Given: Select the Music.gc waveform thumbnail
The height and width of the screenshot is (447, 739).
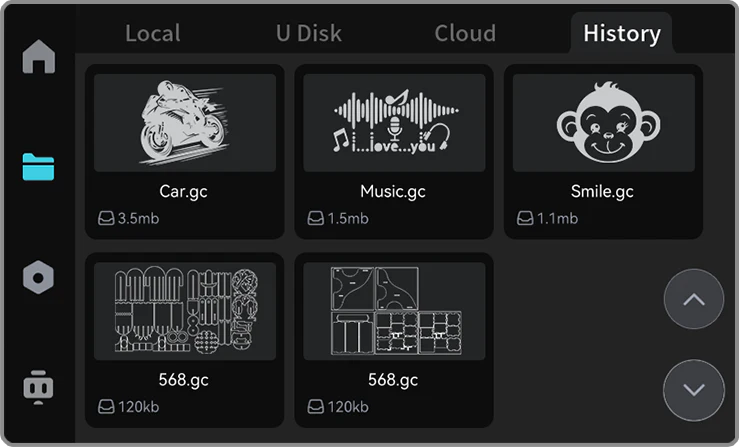Looking at the screenshot, I should (x=394, y=122).
